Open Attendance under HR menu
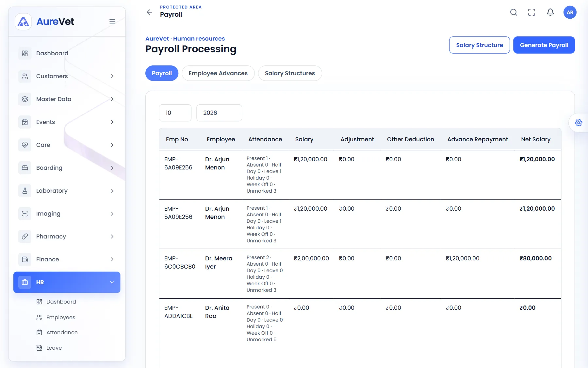 pos(62,332)
